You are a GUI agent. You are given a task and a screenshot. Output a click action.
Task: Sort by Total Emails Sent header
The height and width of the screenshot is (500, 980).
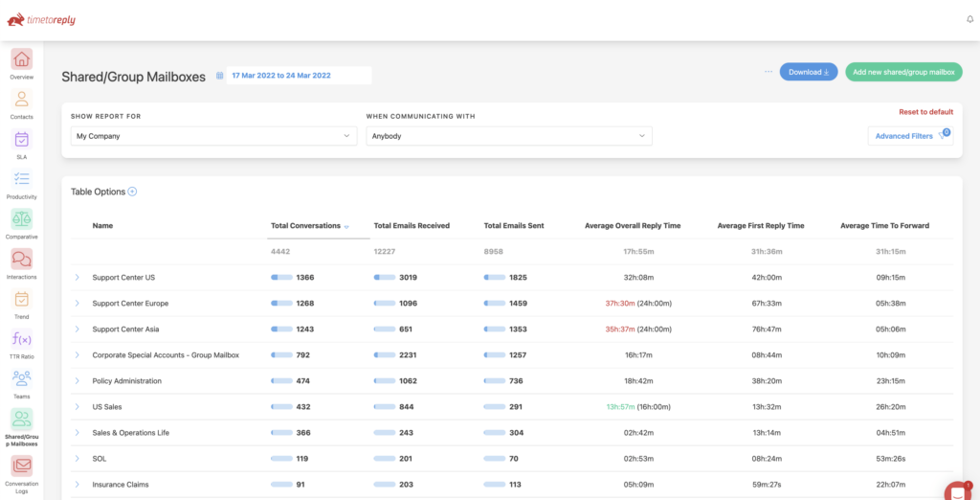[x=514, y=226]
